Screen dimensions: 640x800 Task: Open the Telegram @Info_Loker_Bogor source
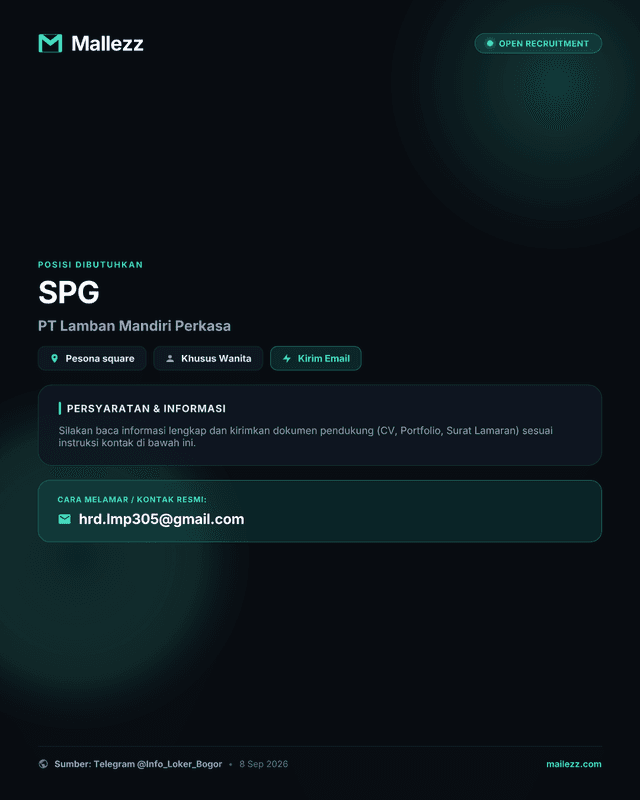(x=138, y=764)
